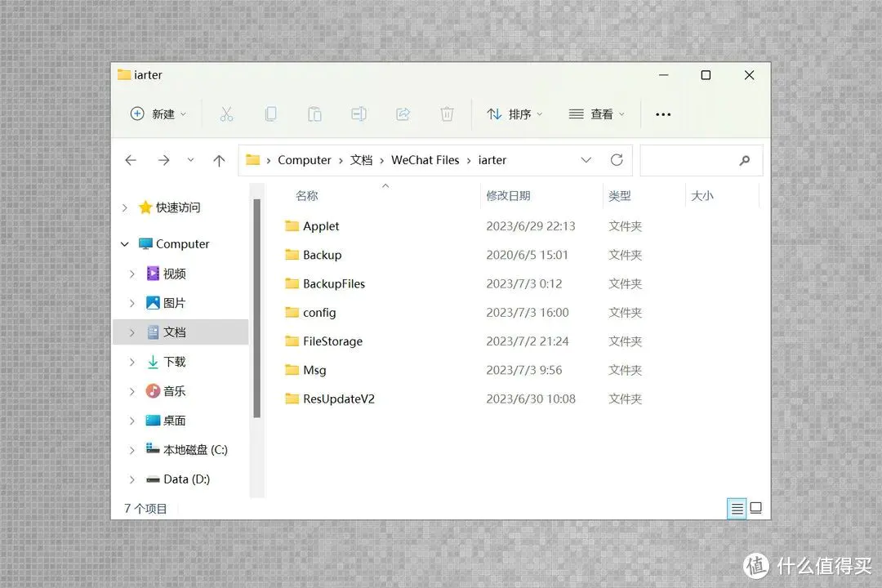Open the 新建 (New) dropdown

[x=159, y=114]
